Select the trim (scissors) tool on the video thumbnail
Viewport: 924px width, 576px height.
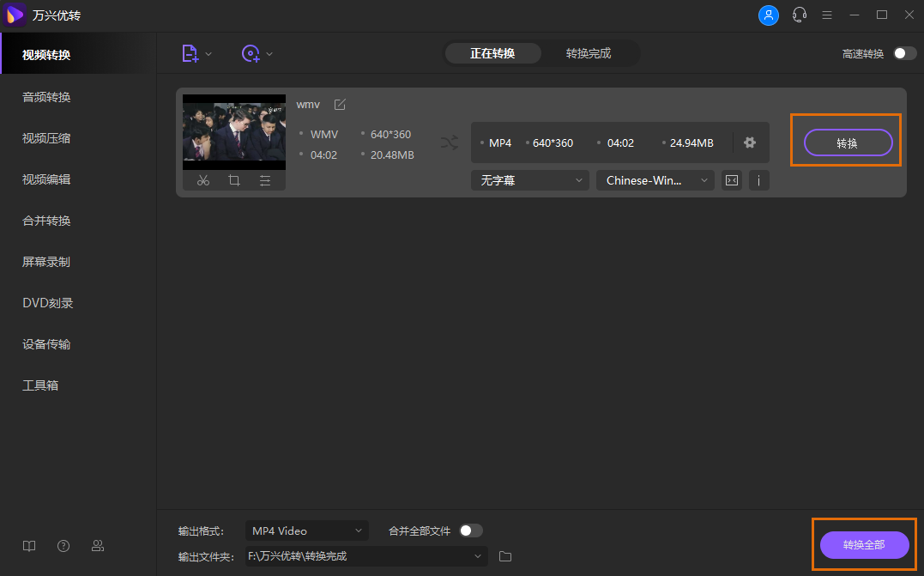pos(203,180)
